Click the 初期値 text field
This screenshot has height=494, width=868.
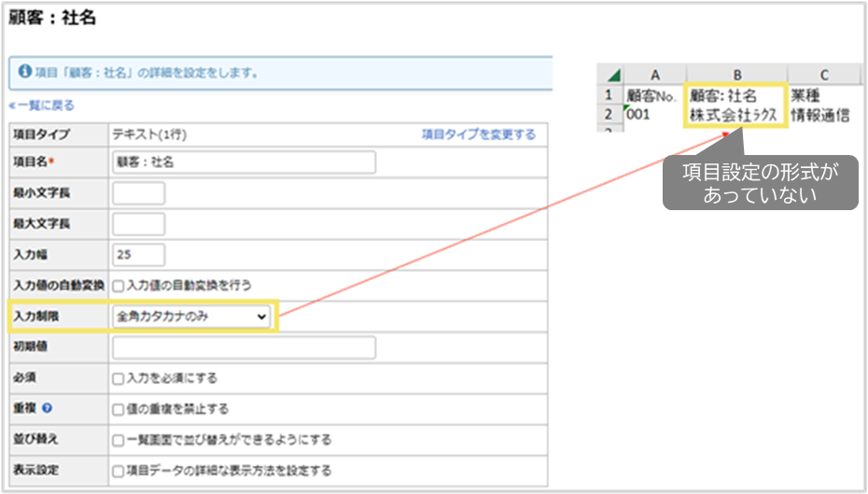(243, 348)
